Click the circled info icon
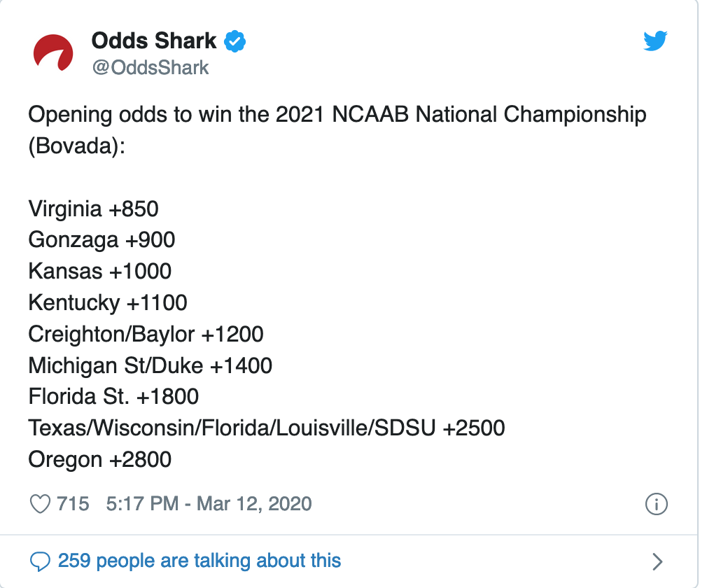Image resolution: width=707 pixels, height=588 pixels. click(656, 504)
